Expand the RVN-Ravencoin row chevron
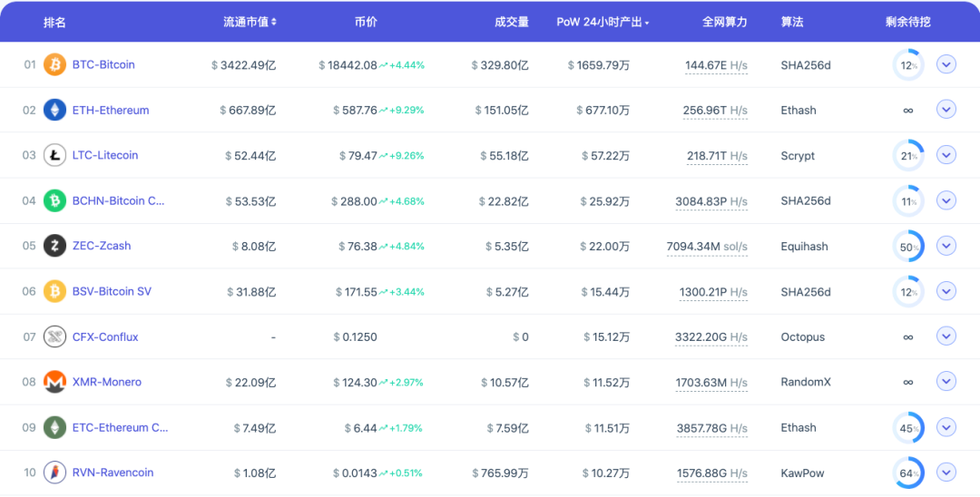The image size is (980, 497). coord(946,472)
